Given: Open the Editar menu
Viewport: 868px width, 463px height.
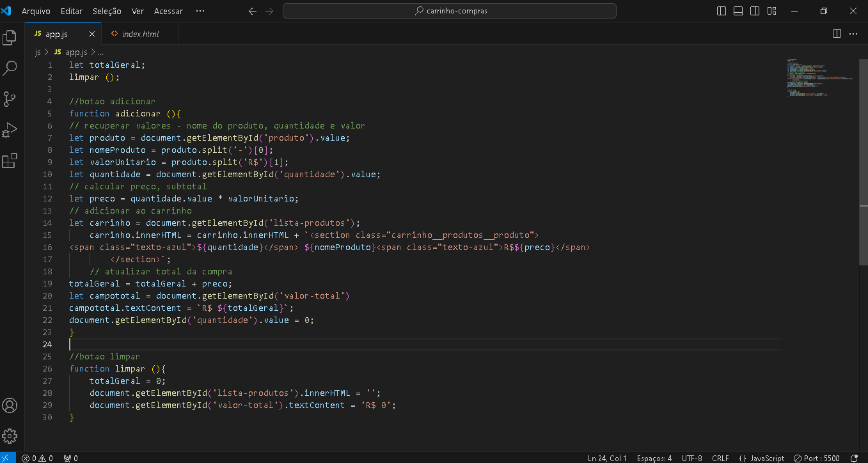Looking at the screenshot, I should point(72,11).
